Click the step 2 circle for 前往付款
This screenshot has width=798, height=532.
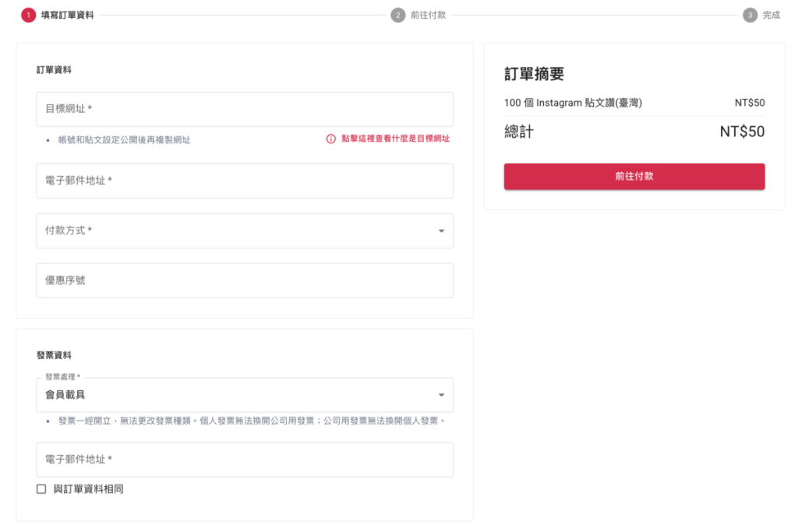pos(398,16)
